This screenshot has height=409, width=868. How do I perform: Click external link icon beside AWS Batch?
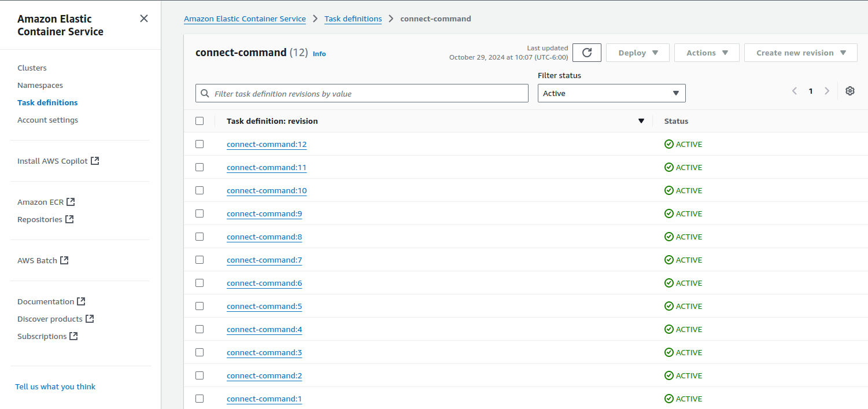tap(64, 260)
